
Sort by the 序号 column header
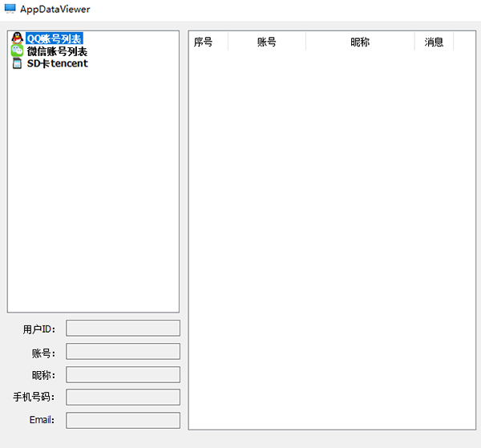[x=208, y=42]
